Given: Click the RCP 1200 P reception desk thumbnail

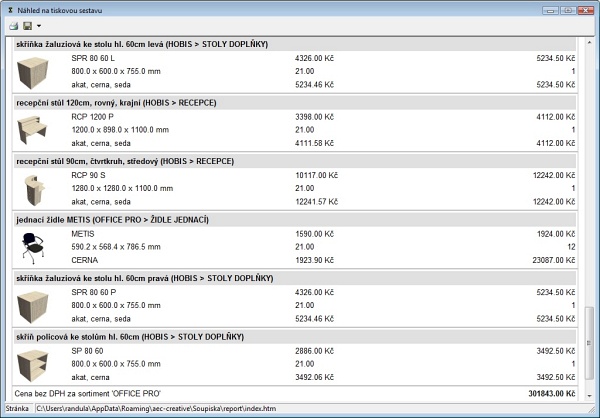Looking at the screenshot, I should [x=32, y=130].
